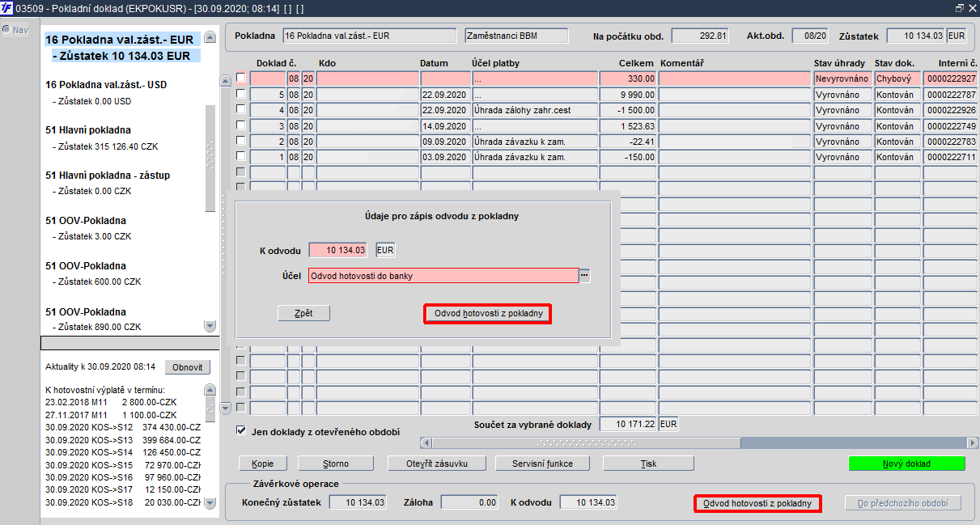980x525 pixels.
Task: Click the horizontal scrollbar thumb under table
Action: [x=587, y=442]
